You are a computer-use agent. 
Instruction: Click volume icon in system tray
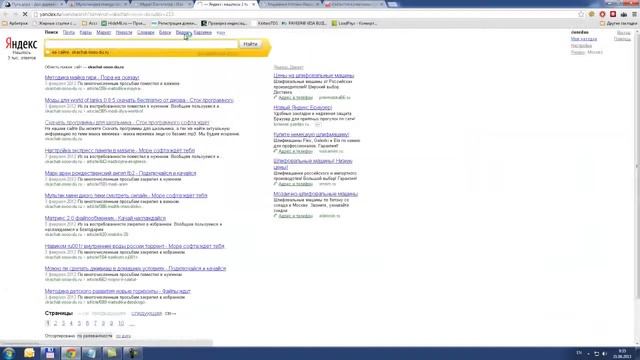(604, 353)
